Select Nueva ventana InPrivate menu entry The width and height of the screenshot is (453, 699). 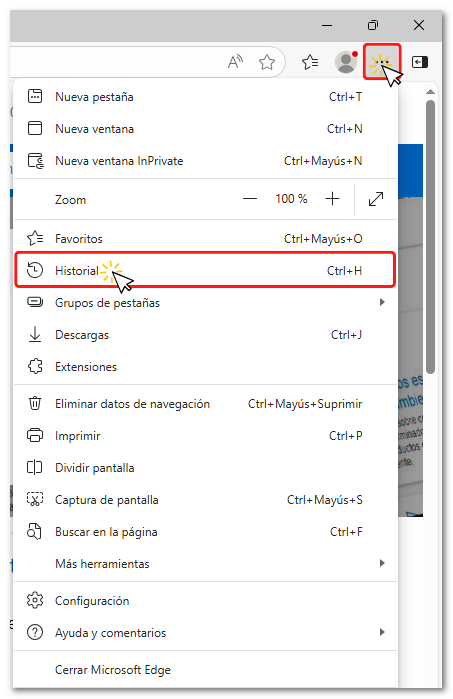(x=205, y=160)
